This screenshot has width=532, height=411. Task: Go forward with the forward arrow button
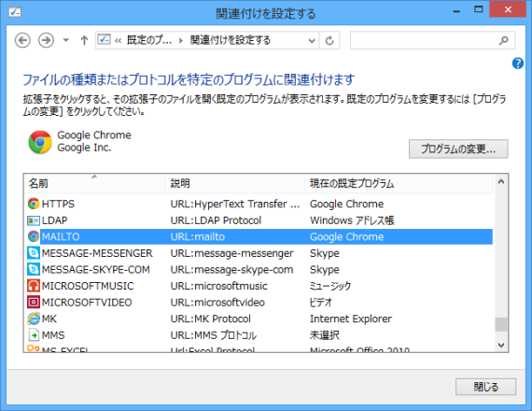click(x=46, y=40)
